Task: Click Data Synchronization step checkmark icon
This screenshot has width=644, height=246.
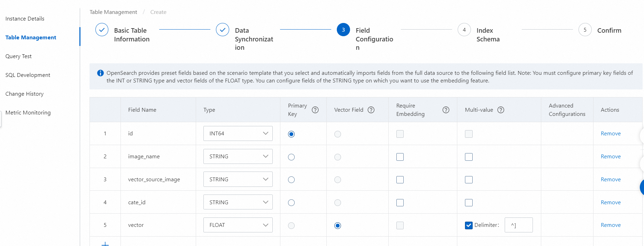Action: (223, 30)
